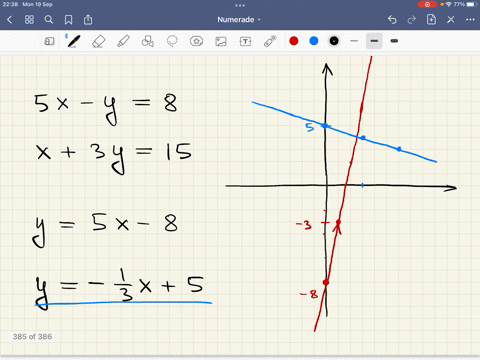Toggle the zoom window tool
This screenshot has height=360, width=480.
(49, 41)
